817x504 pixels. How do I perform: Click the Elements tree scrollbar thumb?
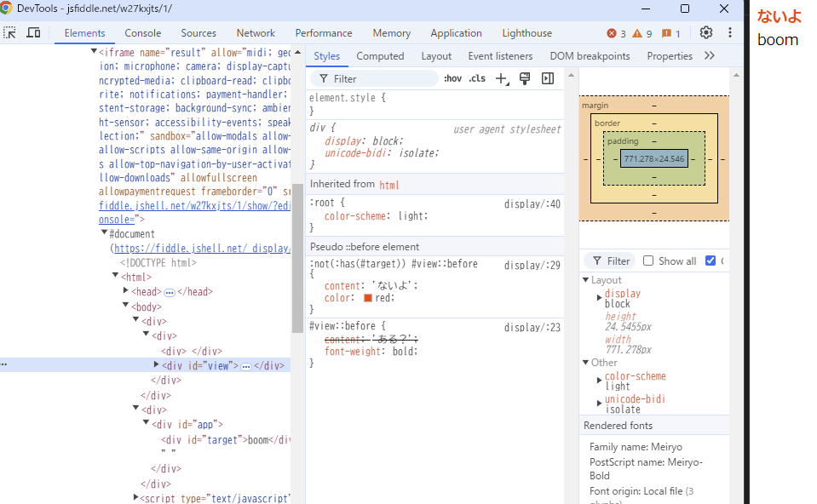(x=297, y=259)
